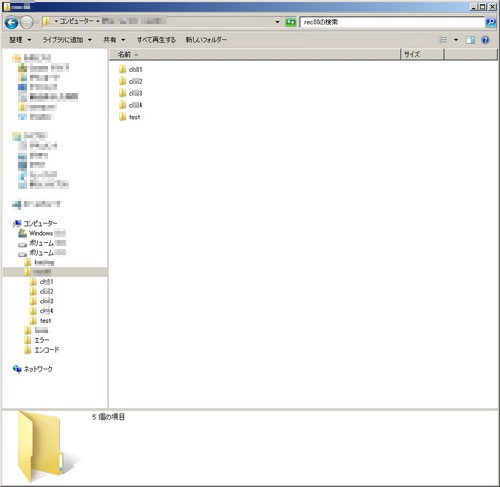
Task: Select コンピューター in the navigation tree
Action: click(40, 223)
